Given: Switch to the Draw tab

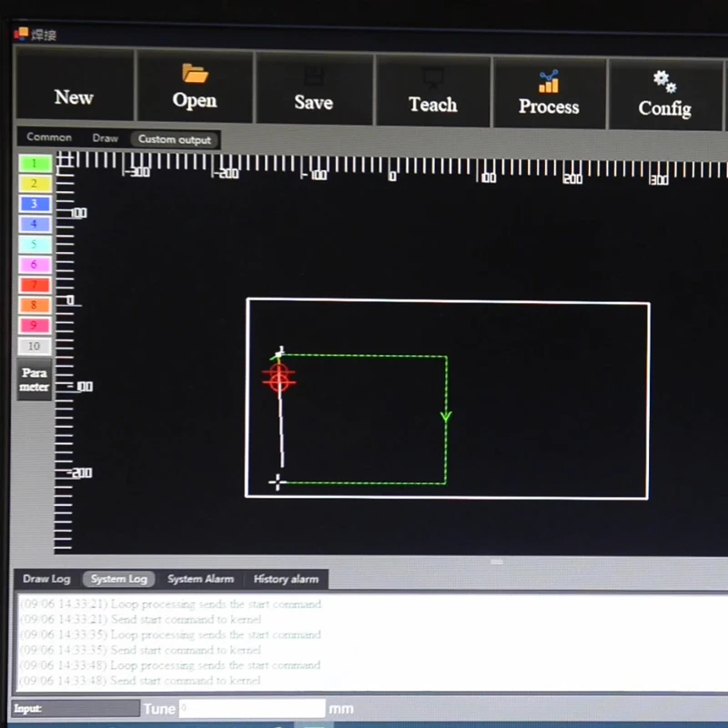Looking at the screenshot, I should (106, 139).
